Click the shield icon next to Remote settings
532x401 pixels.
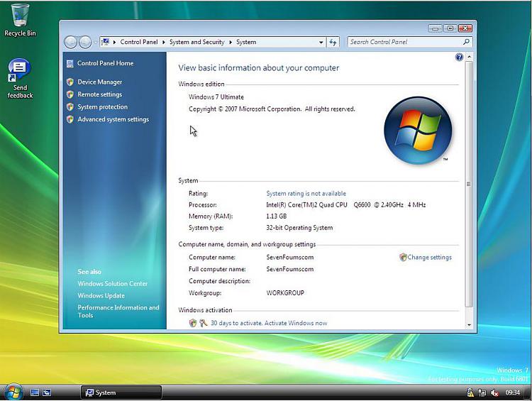(70, 94)
